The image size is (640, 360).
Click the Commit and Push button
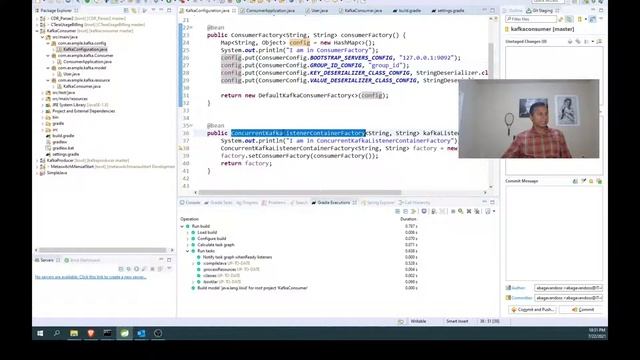[x=533, y=310]
